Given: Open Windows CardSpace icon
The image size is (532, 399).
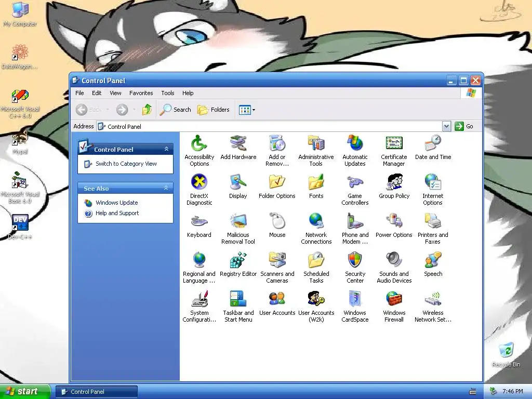Looking at the screenshot, I should pos(355,299).
